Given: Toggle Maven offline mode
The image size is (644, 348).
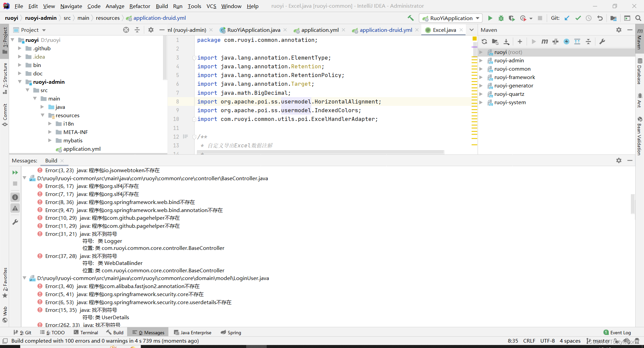Looking at the screenshot, I should (x=555, y=42).
